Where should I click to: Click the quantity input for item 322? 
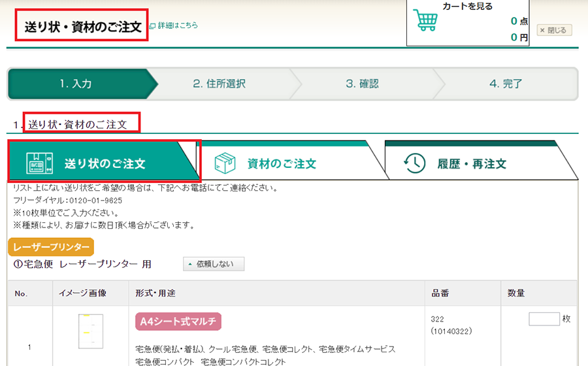coord(544,319)
